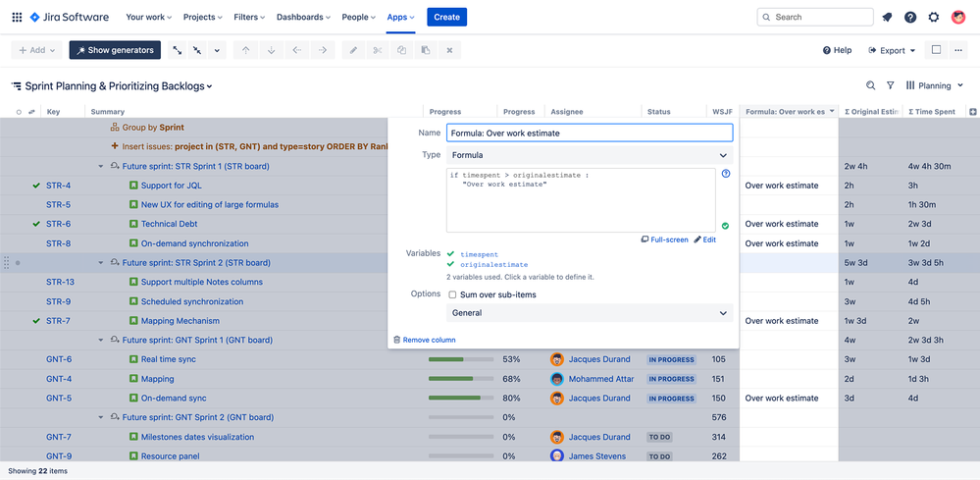Open the General format dropdown

click(590, 313)
